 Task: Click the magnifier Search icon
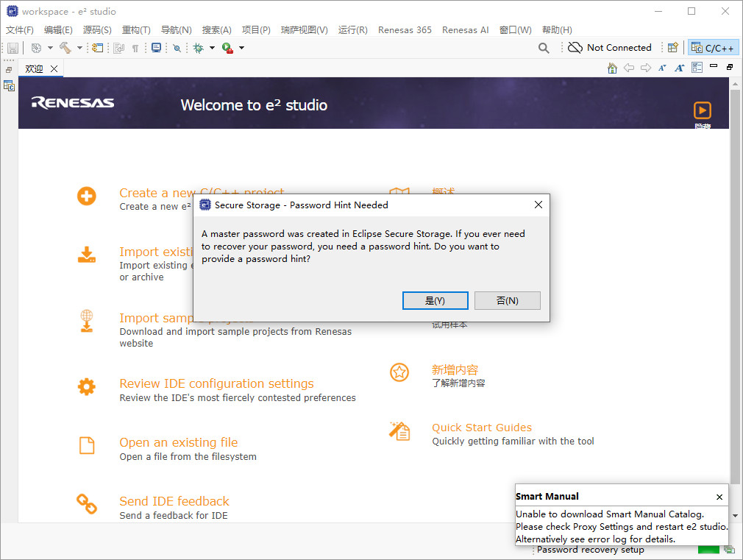(544, 48)
